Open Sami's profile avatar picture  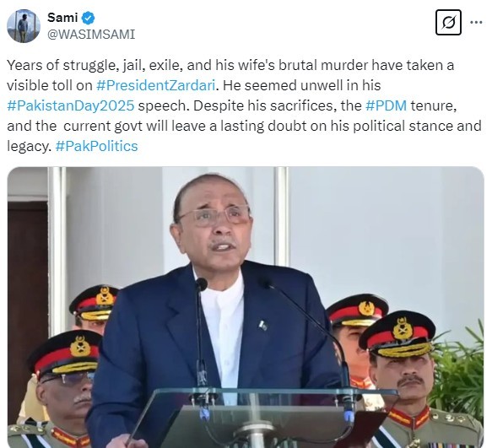point(24,25)
